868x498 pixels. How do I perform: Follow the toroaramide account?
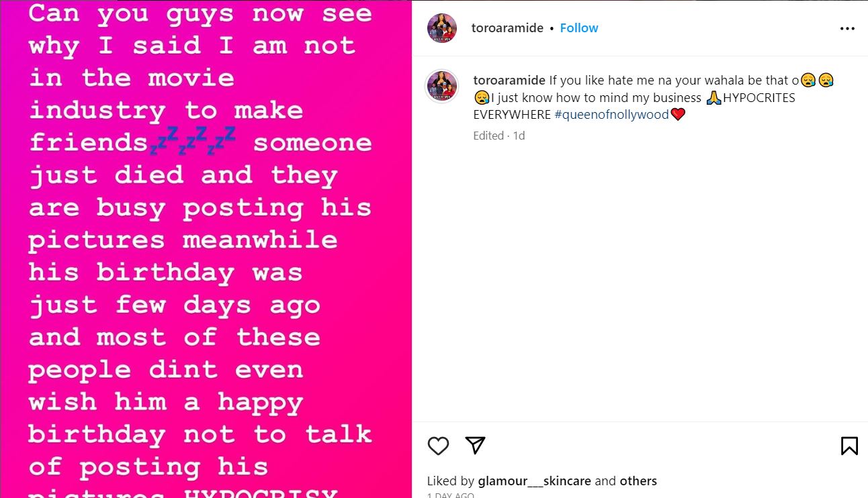click(578, 28)
